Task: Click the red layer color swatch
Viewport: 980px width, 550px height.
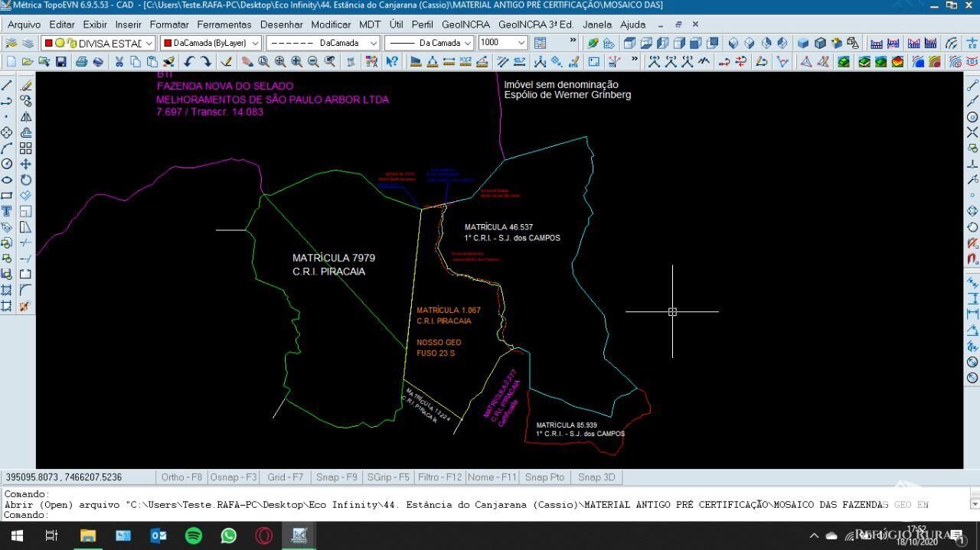Action: click(48, 44)
